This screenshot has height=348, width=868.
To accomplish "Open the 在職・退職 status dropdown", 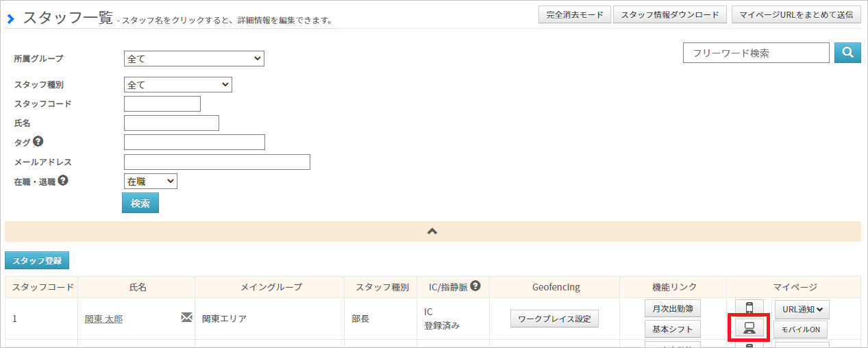I will coord(151,182).
